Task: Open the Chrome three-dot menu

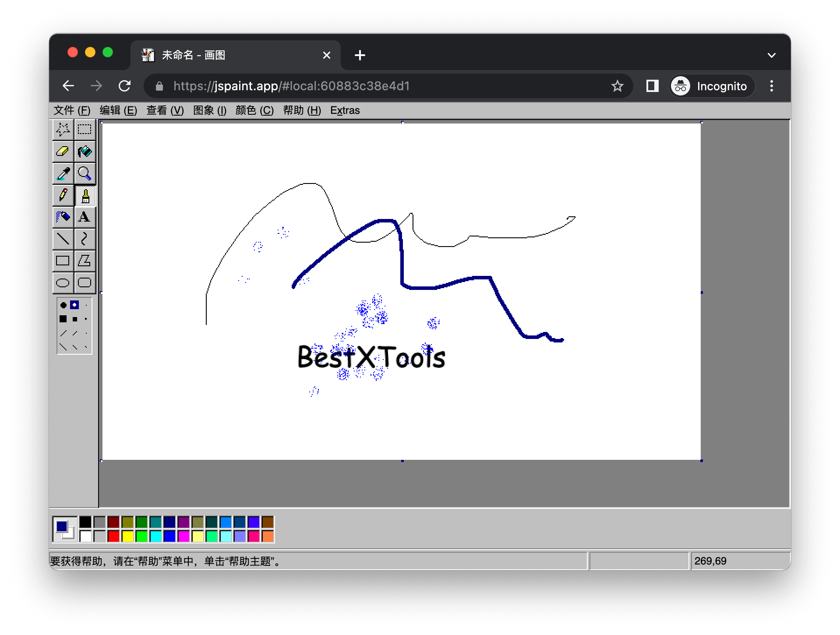Action: [772, 86]
